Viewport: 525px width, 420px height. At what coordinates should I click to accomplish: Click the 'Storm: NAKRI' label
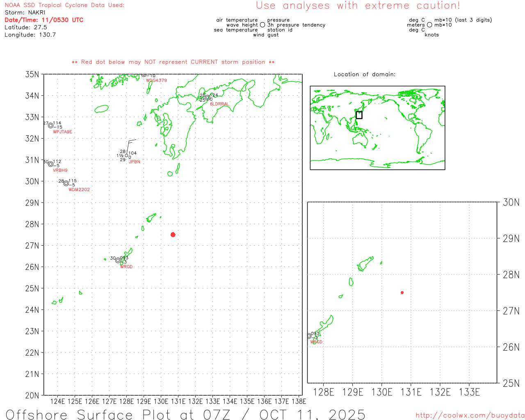pyautogui.click(x=25, y=12)
